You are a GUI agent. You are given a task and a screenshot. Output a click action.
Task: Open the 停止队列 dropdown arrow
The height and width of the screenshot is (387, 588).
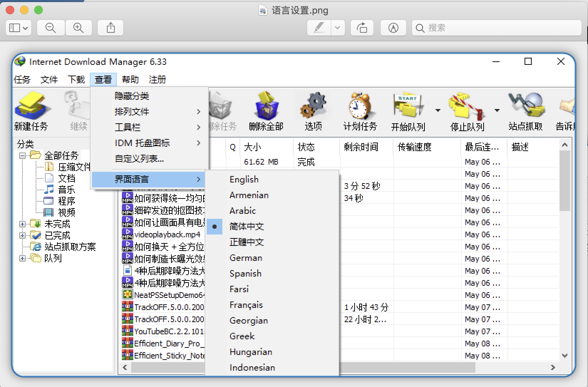pyautogui.click(x=497, y=110)
